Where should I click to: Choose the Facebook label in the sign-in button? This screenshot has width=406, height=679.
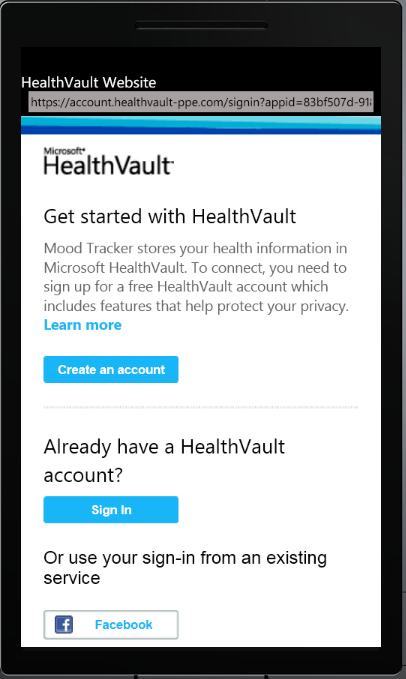(123, 624)
